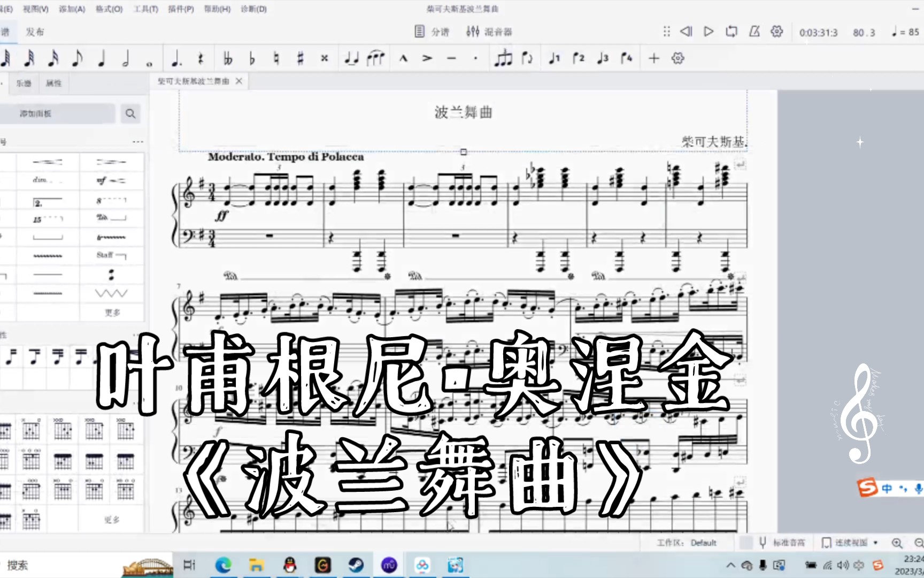Select the second volta bracket in palette
Viewport: 924px width, 578px height.
[48, 203]
